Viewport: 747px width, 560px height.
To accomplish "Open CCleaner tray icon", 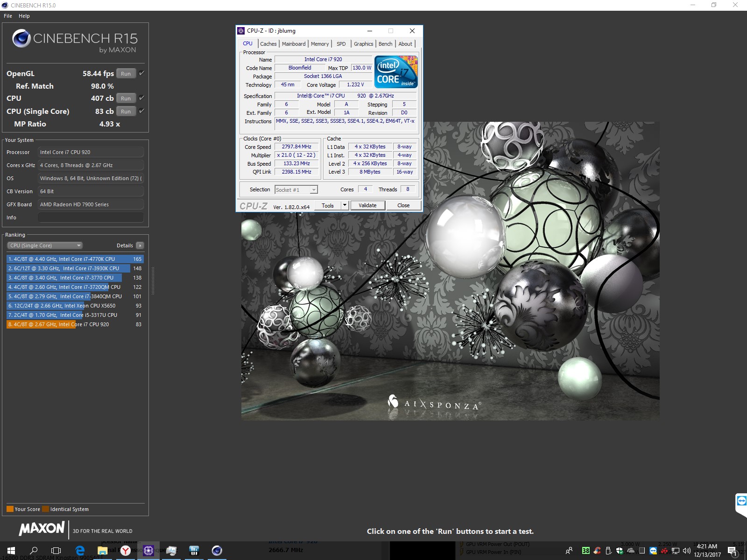I will [597, 551].
